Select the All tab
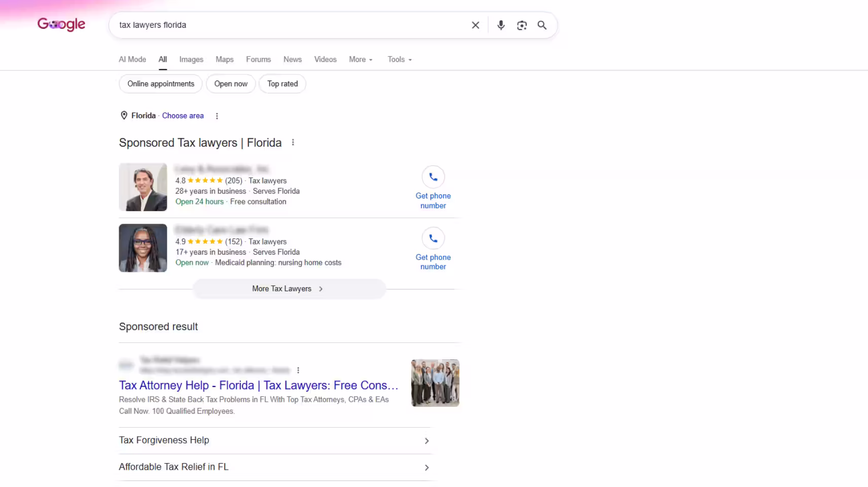 tap(163, 59)
